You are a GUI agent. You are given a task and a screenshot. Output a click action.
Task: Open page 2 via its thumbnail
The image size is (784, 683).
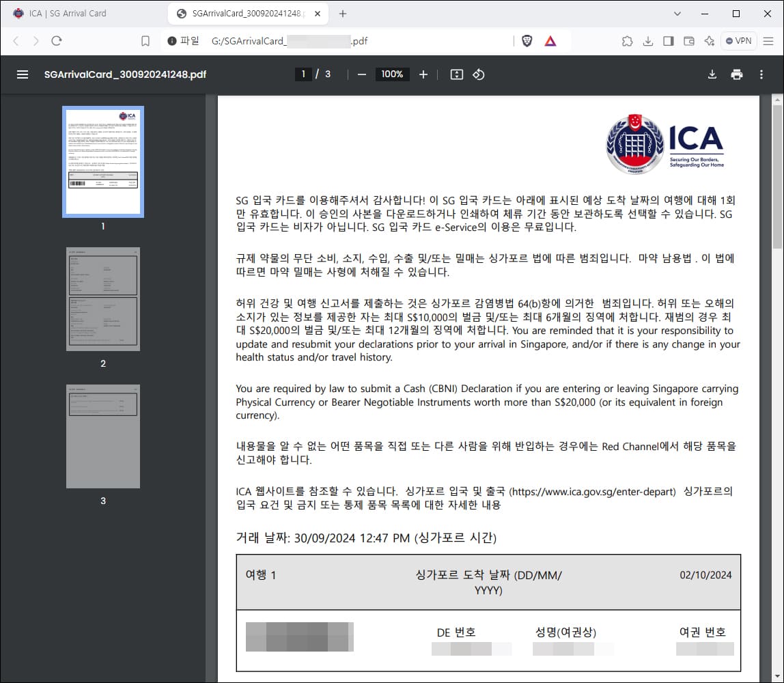pos(102,299)
